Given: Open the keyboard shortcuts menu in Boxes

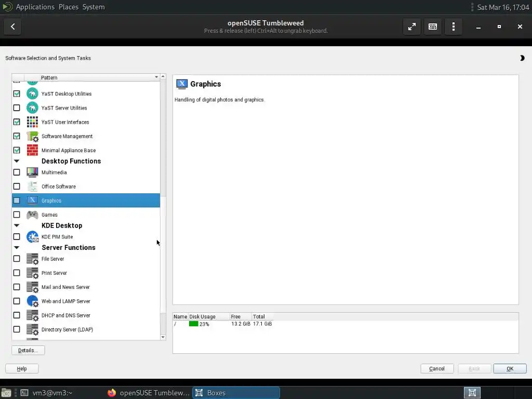Looking at the screenshot, I should pyautogui.click(x=433, y=26).
